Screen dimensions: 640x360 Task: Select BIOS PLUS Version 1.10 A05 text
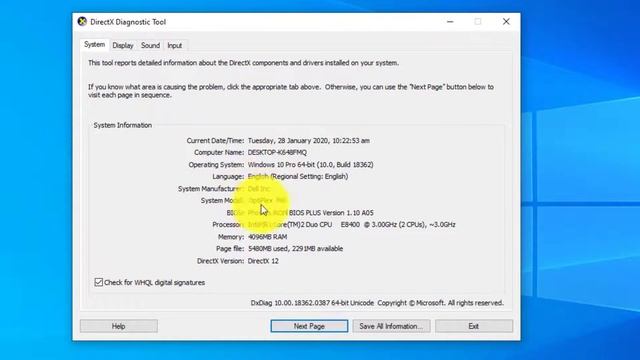[x=331, y=213]
